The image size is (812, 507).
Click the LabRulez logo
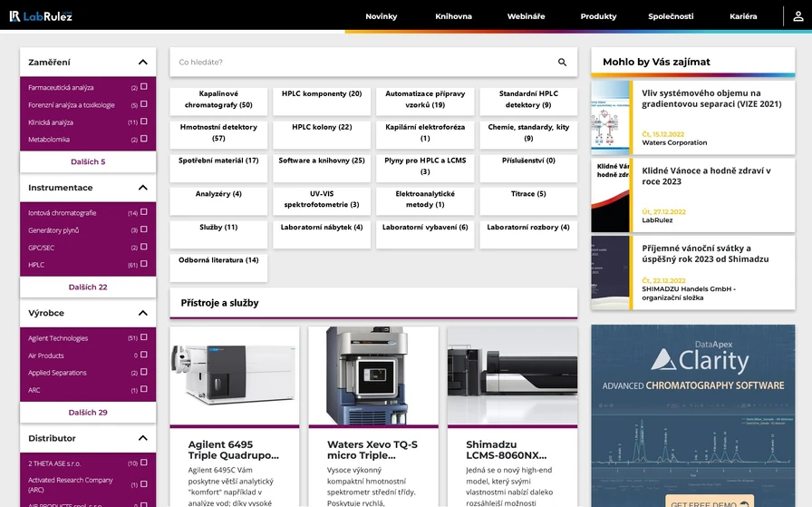pos(41,16)
